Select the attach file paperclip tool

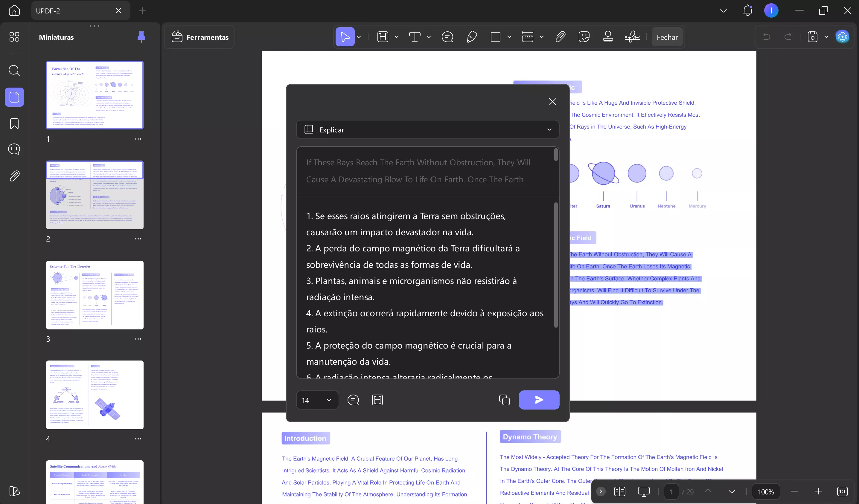tap(561, 37)
